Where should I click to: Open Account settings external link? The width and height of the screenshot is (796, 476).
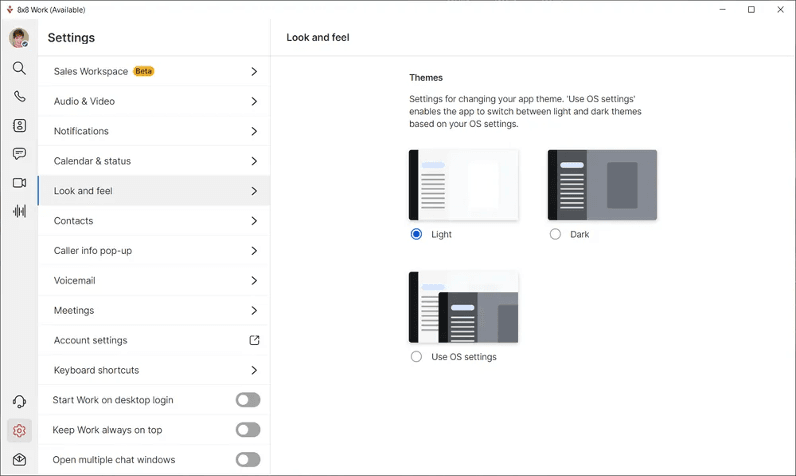point(254,340)
